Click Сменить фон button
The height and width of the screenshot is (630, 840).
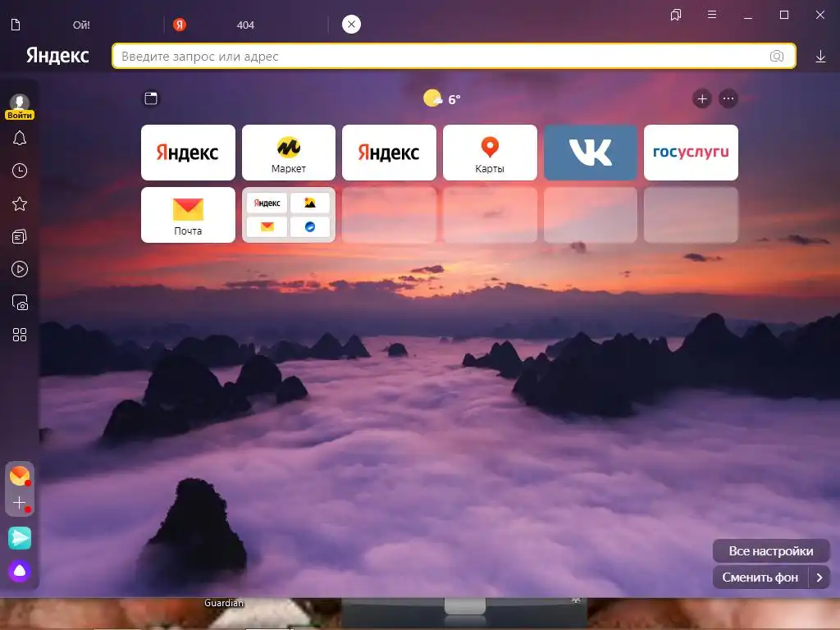click(x=760, y=577)
